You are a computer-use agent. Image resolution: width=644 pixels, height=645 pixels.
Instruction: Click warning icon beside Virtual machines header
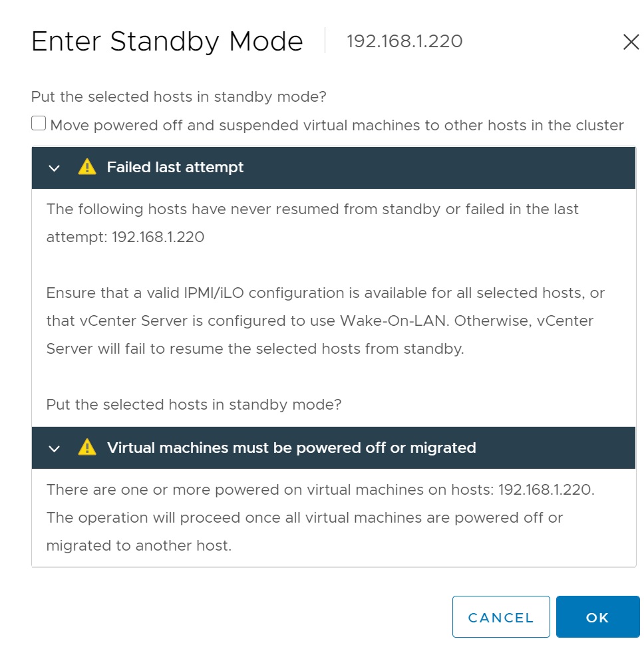(86, 448)
